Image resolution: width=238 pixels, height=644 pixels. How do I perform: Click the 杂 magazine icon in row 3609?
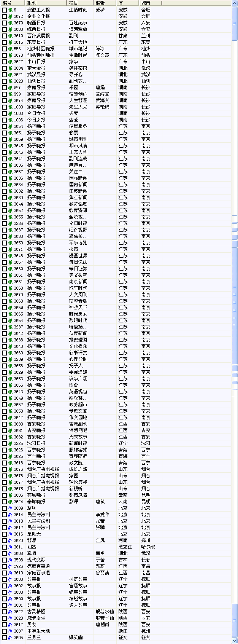click(10, 508)
